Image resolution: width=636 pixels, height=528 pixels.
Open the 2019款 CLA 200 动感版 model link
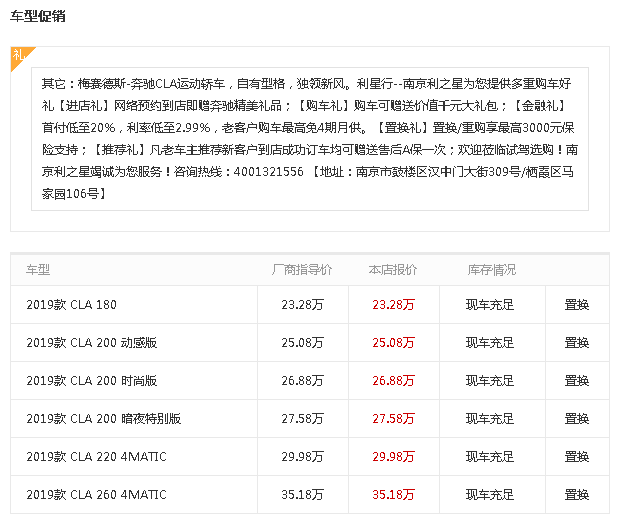click(x=92, y=343)
